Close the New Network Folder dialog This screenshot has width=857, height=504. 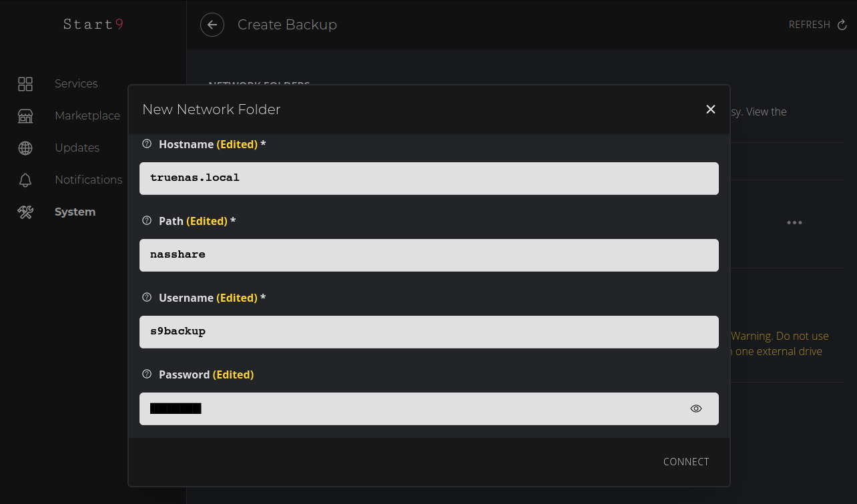(711, 109)
